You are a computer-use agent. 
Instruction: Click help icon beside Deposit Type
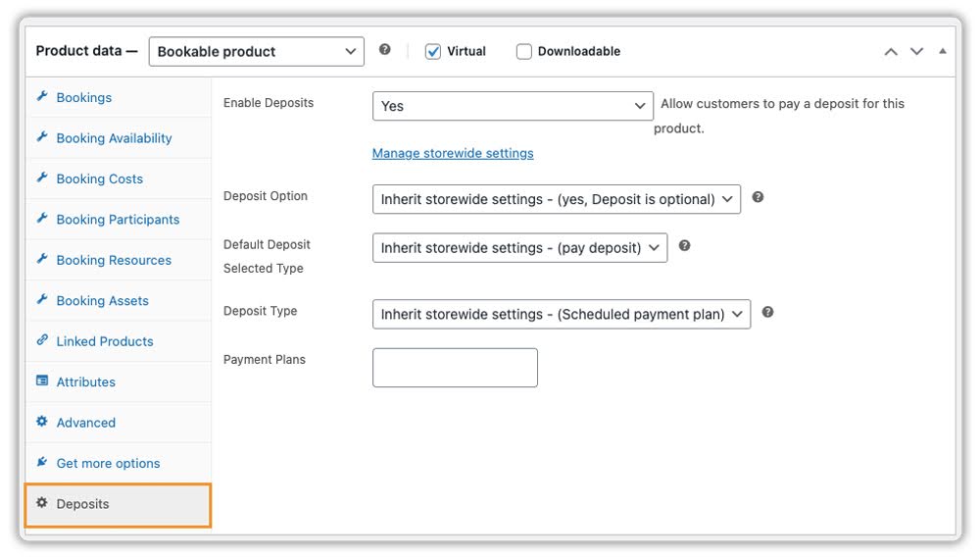point(767,313)
